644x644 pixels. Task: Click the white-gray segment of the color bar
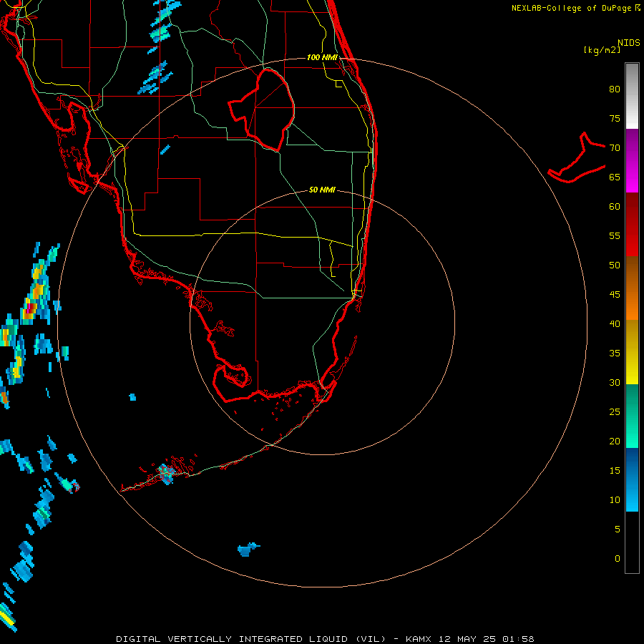click(632, 96)
